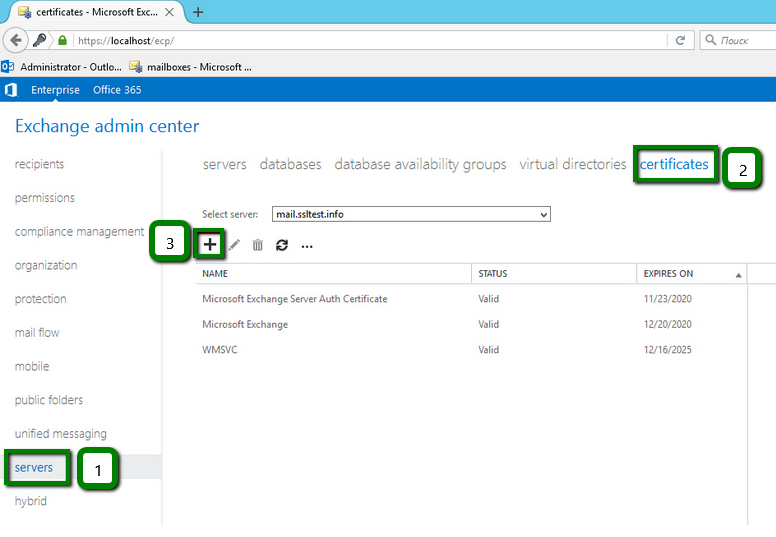Select servers in the left navigation

[34, 467]
